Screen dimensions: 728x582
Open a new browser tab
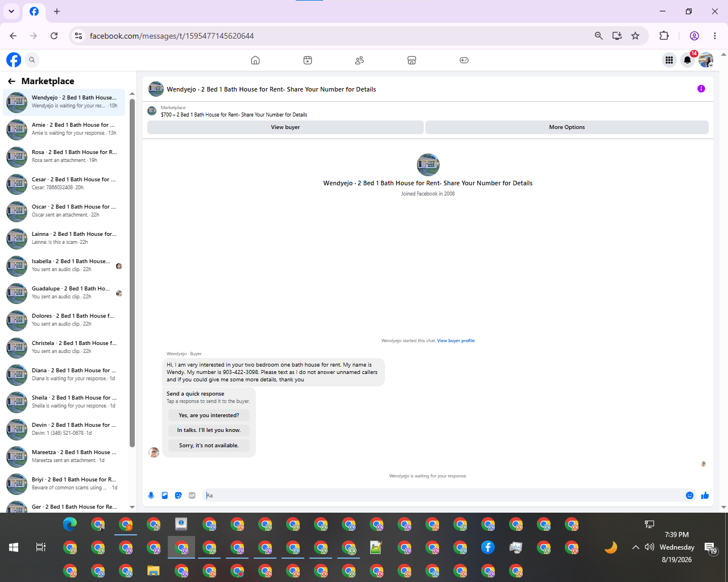(x=57, y=11)
